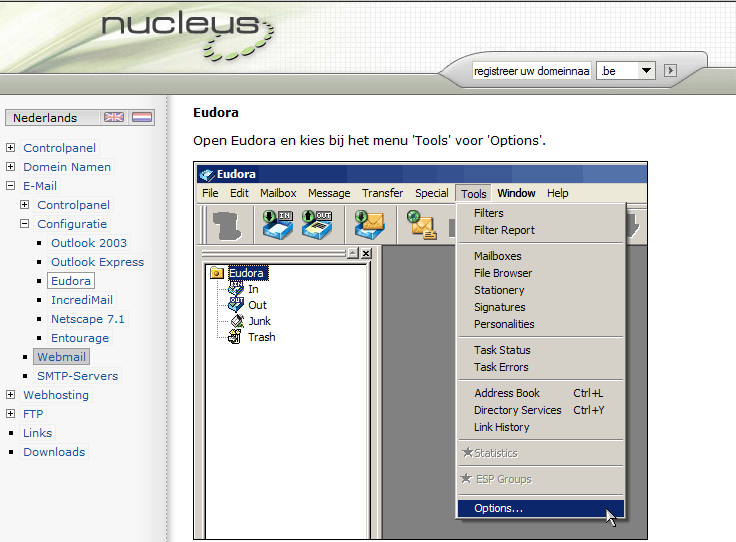The width and height of the screenshot is (736, 542).
Task: Open the Links page
Action: pos(38,433)
